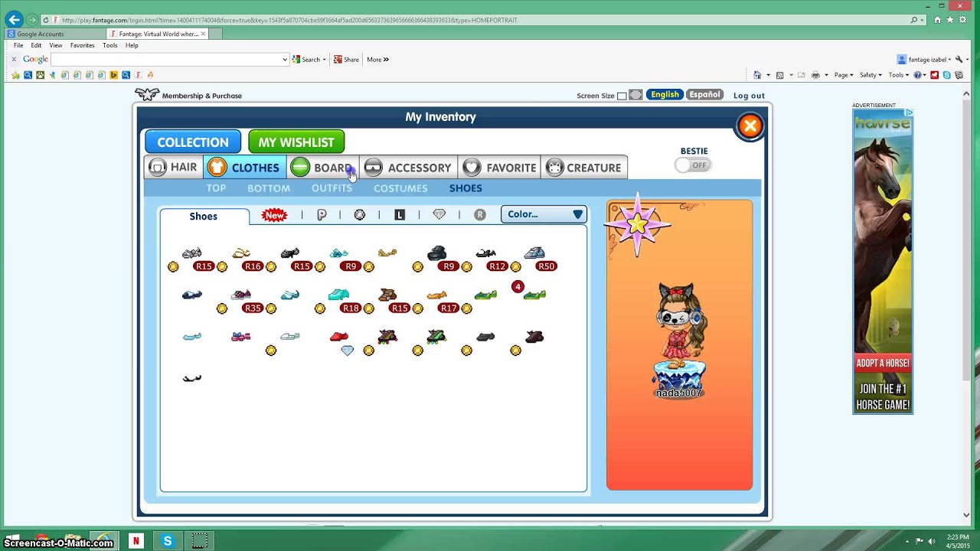980x551 pixels.
Task: Switch the language to English
Action: tap(665, 95)
